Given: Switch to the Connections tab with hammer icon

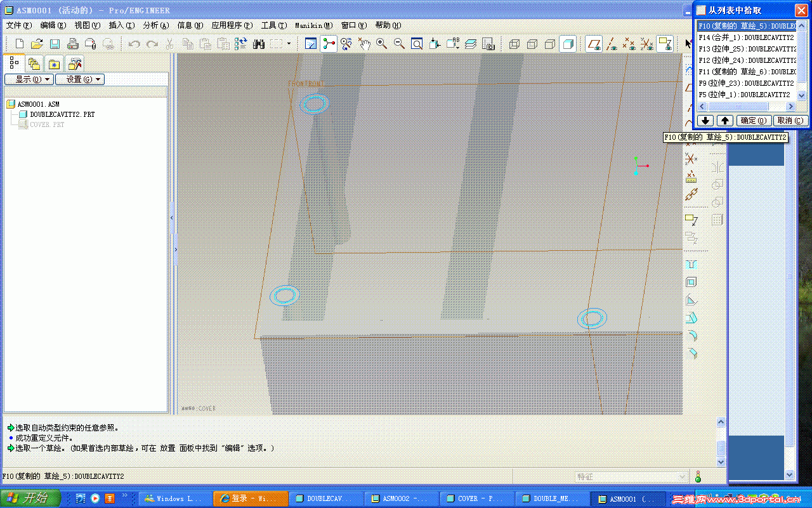Looking at the screenshot, I should coord(75,63).
